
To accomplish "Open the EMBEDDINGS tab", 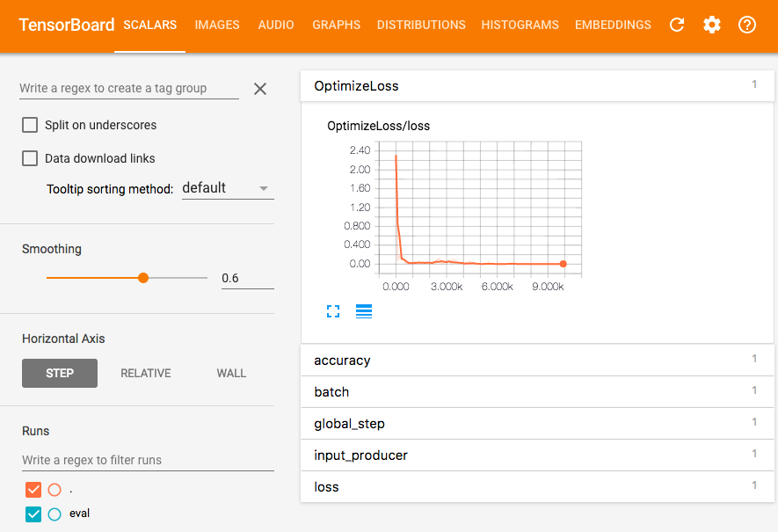I will (x=613, y=25).
